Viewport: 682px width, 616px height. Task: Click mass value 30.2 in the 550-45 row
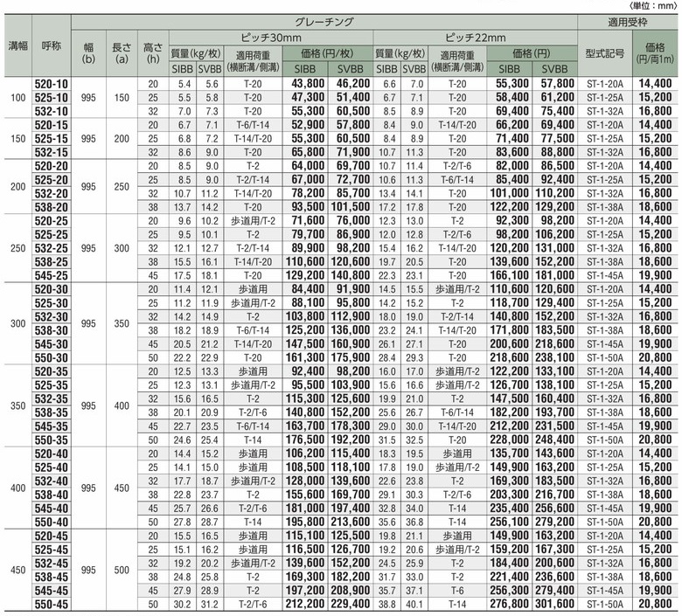[182, 605]
